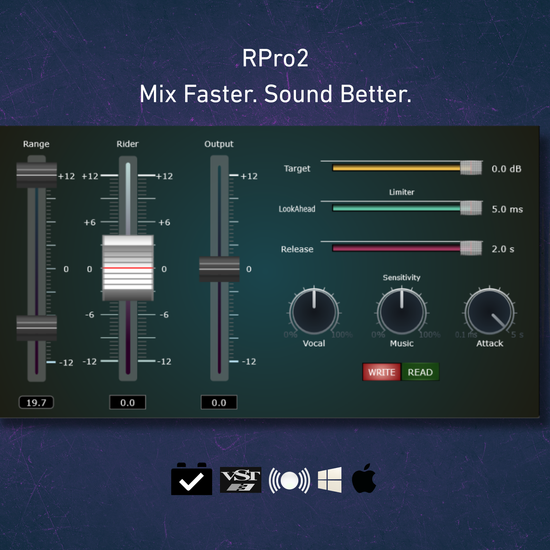Click the Vocal knob label

(x=314, y=343)
